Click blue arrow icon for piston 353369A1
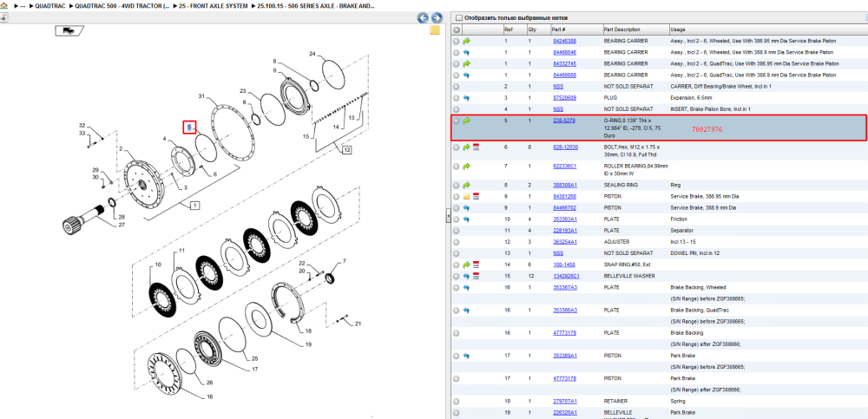 [x=467, y=356]
